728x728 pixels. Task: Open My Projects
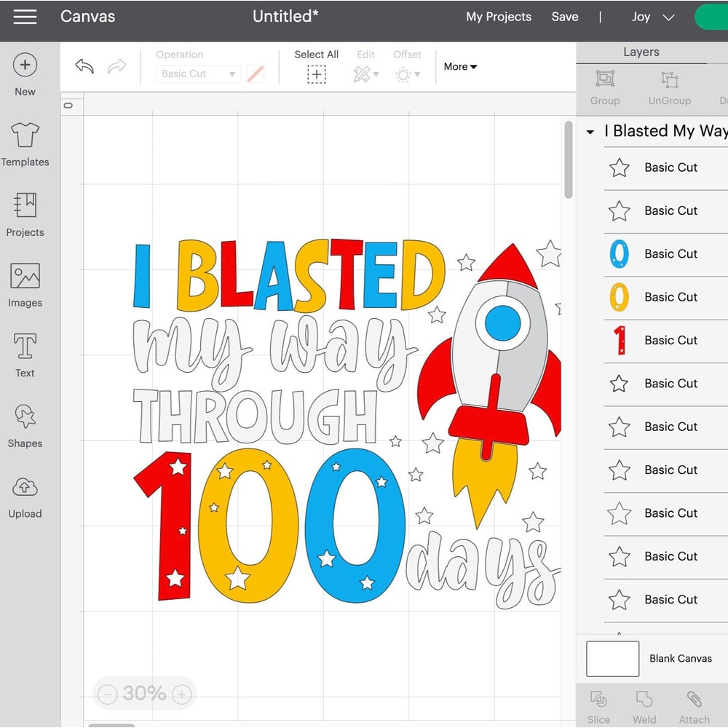tap(499, 16)
